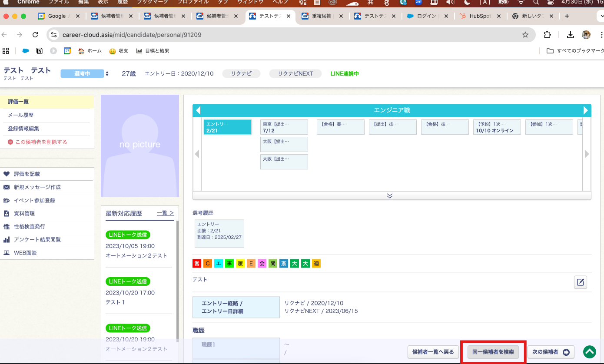Open the 一覧 link in 最新対応履歴
604x364 pixels.
(165, 213)
